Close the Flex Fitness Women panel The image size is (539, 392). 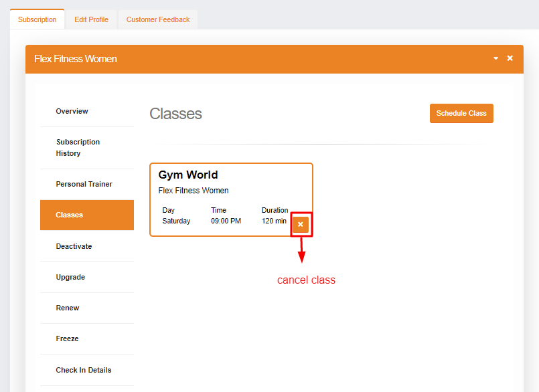pos(510,59)
